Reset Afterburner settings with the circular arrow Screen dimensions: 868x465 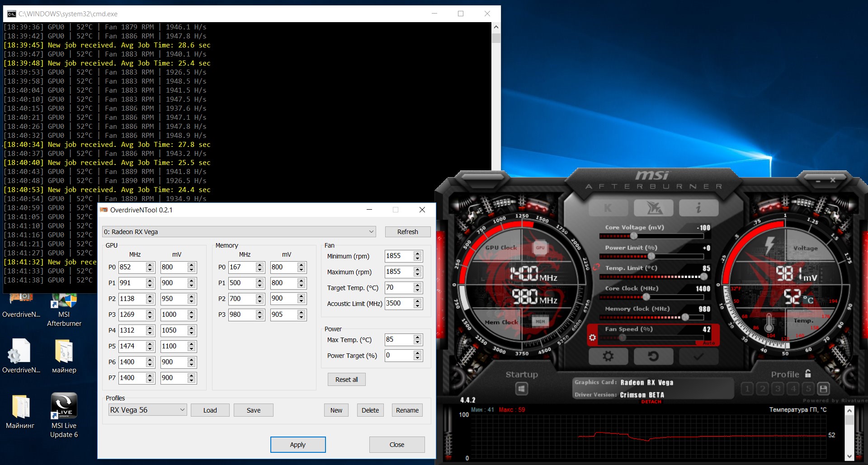(654, 356)
